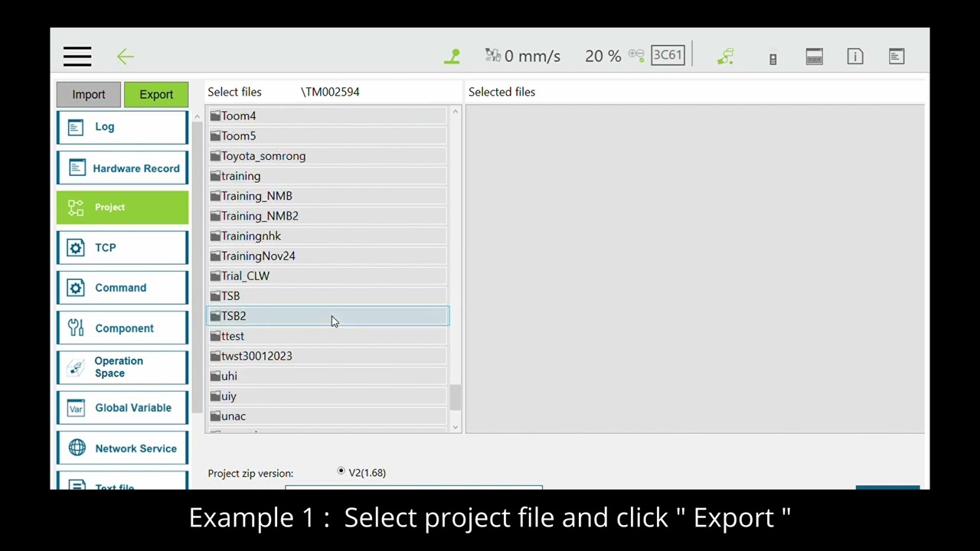Screen dimensions: 980x551
Task: Select the Component category
Action: tap(122, 328)
